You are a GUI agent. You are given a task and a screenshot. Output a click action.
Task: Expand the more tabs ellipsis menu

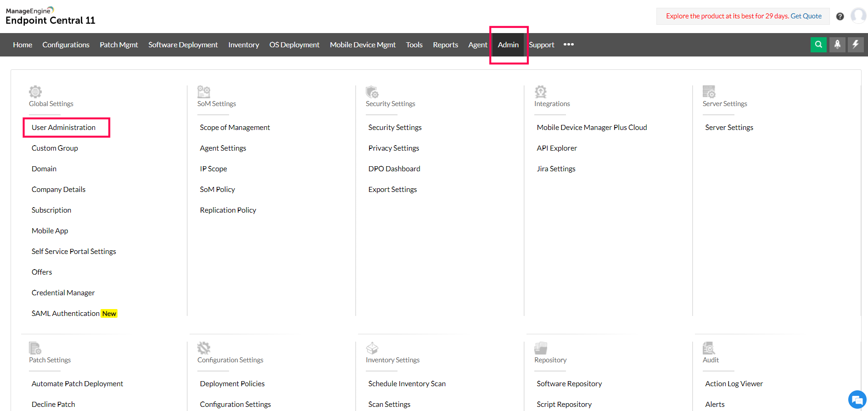pos(569,45)
